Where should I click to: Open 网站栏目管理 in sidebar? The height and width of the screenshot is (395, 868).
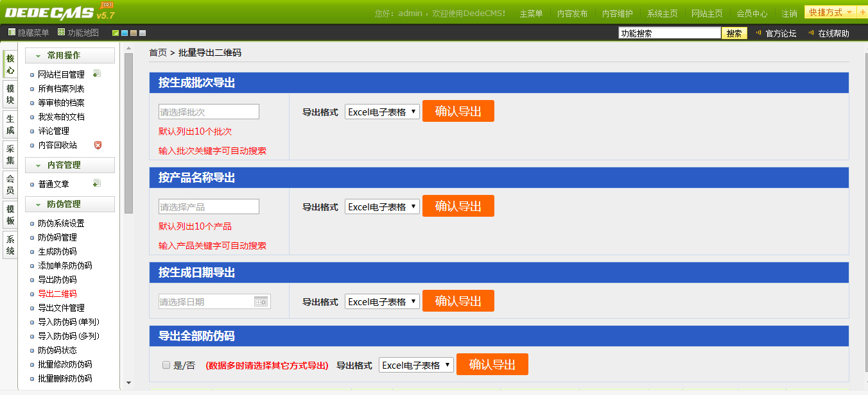[61, 74]
